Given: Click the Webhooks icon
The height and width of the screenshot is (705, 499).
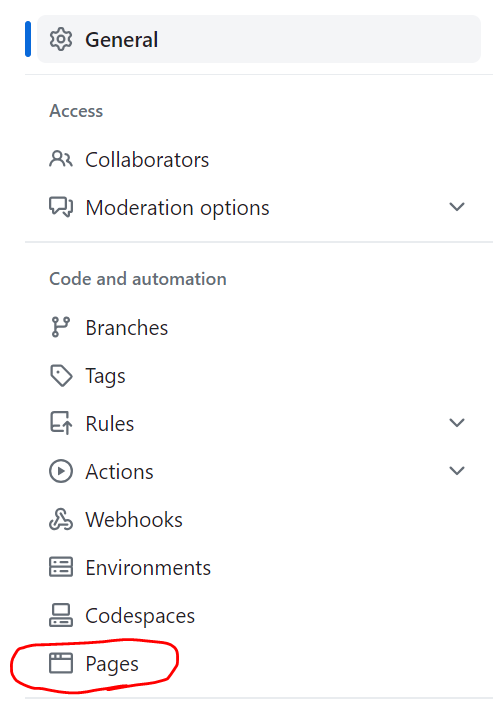Looking at the screenshot, I should pyautogui.click(x=61, y=519).
